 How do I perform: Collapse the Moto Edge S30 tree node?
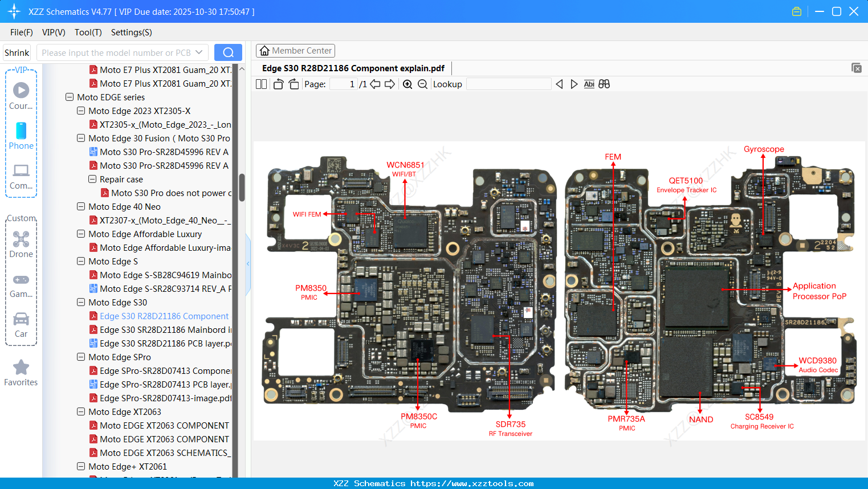80,302
